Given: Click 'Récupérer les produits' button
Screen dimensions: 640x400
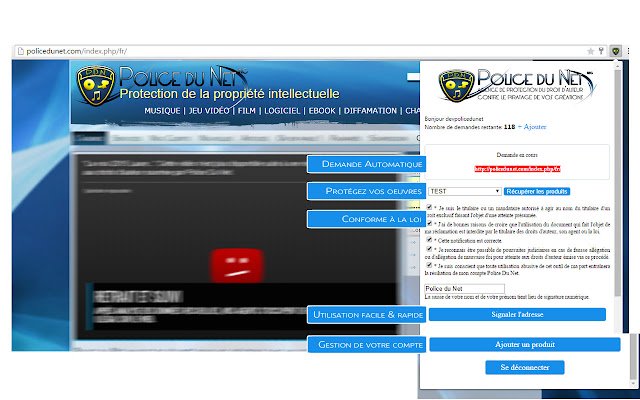Looking at the screenshot, I should point(537,191).
